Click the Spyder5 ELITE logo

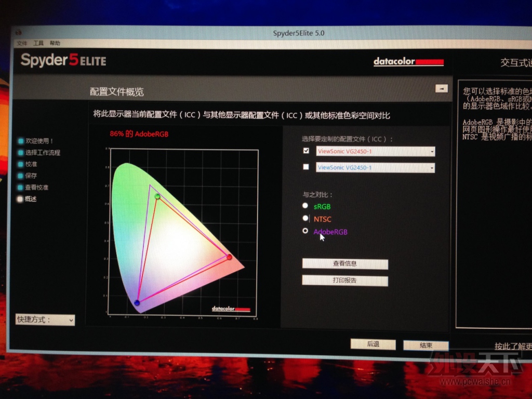click(x=63, y=60)
